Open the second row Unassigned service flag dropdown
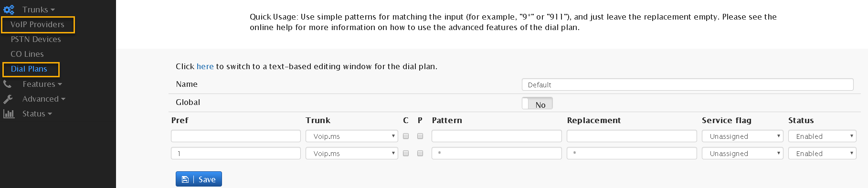Screen dimensions: 868x188 (x=742, y=153)
